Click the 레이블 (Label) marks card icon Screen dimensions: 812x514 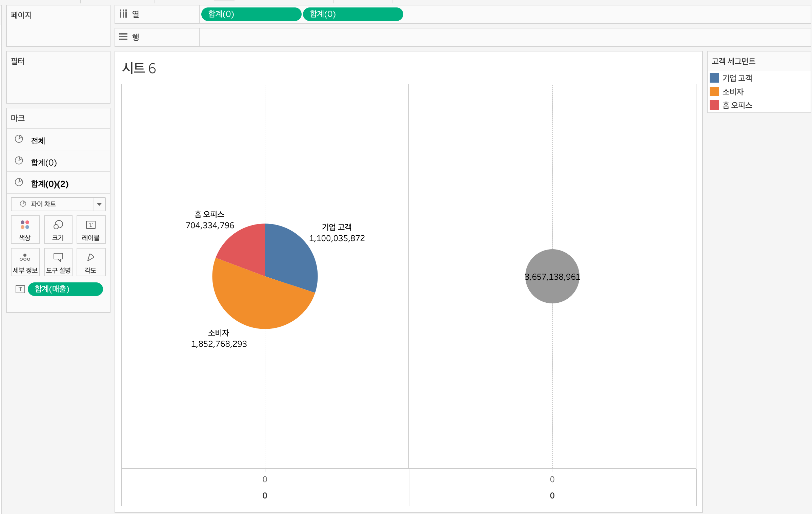click(91, 229)
